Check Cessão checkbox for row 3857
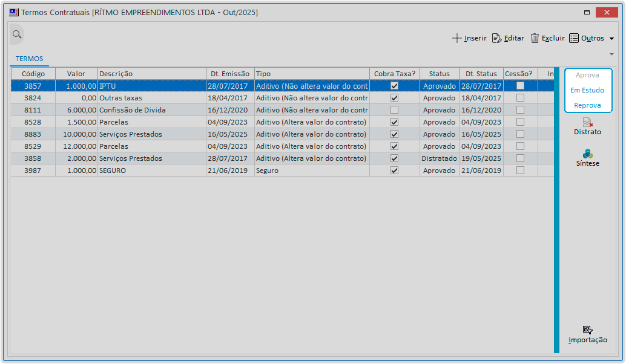 (x=520, y=86)
